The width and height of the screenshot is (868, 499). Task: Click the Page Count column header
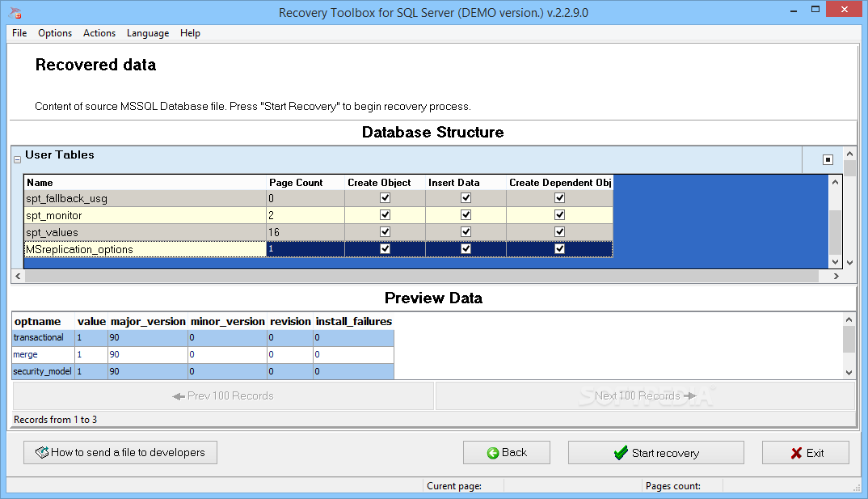point(305,182)
